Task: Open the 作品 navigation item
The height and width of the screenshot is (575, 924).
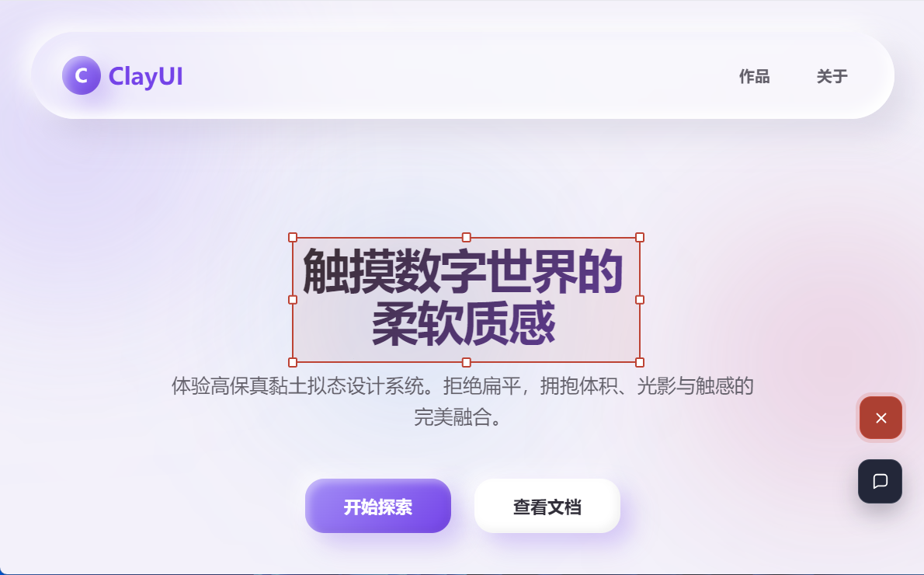Action: 754,76
